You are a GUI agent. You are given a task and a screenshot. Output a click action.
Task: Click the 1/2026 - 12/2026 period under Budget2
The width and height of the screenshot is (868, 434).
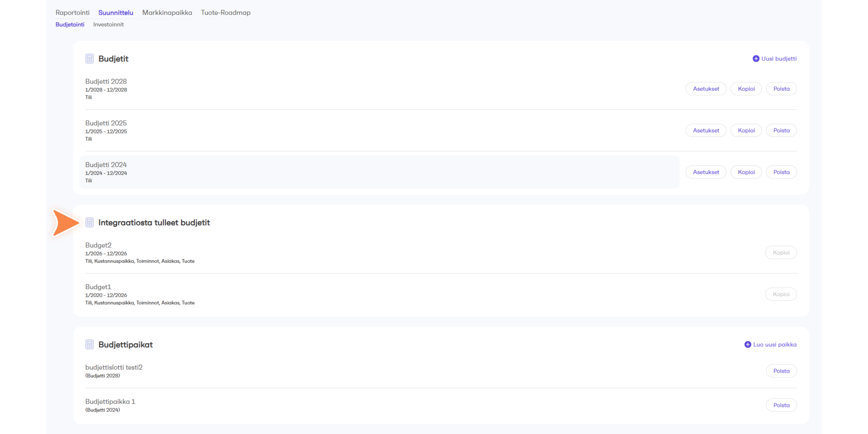(x=106, y=253)
